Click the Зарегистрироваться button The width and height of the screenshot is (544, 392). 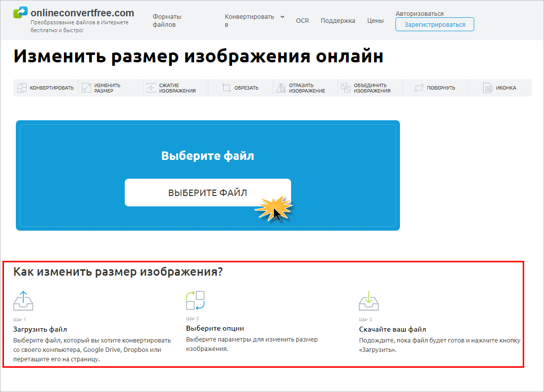435,25
